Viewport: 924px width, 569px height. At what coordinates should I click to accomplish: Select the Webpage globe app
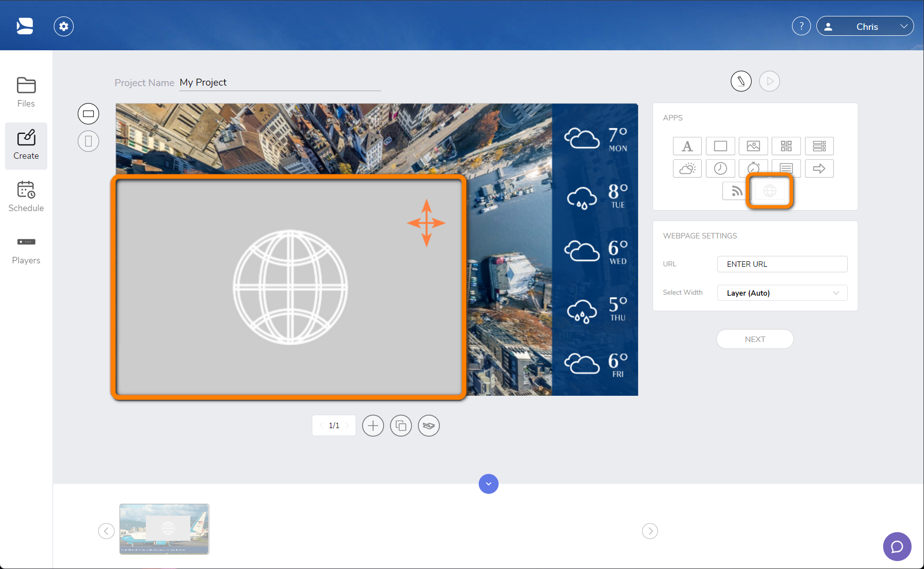770,191
